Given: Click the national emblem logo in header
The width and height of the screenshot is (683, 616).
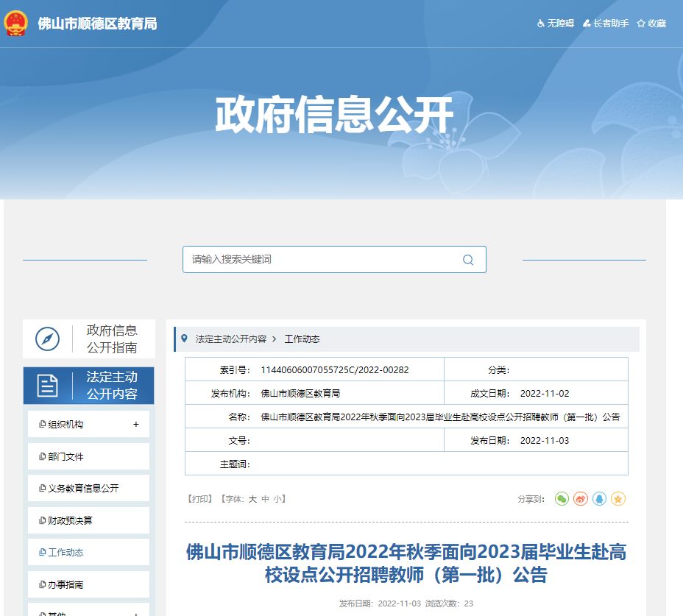Looking at the screenshot, I should [x=15, y=24].
